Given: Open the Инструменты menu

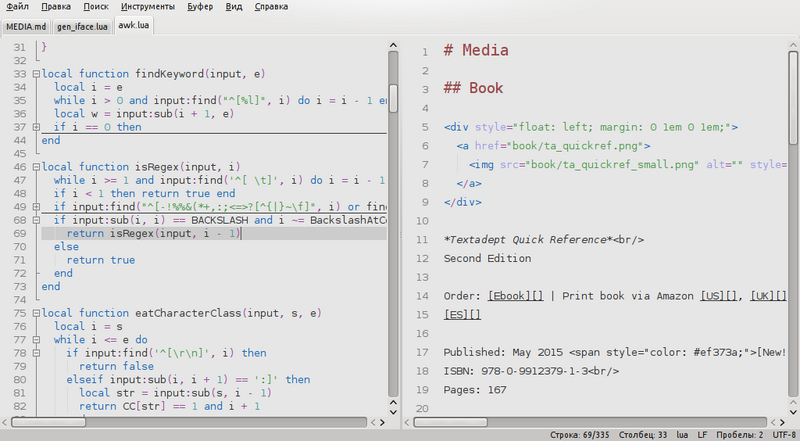Looking at the screenshot, I should click(x=146, y=7).
